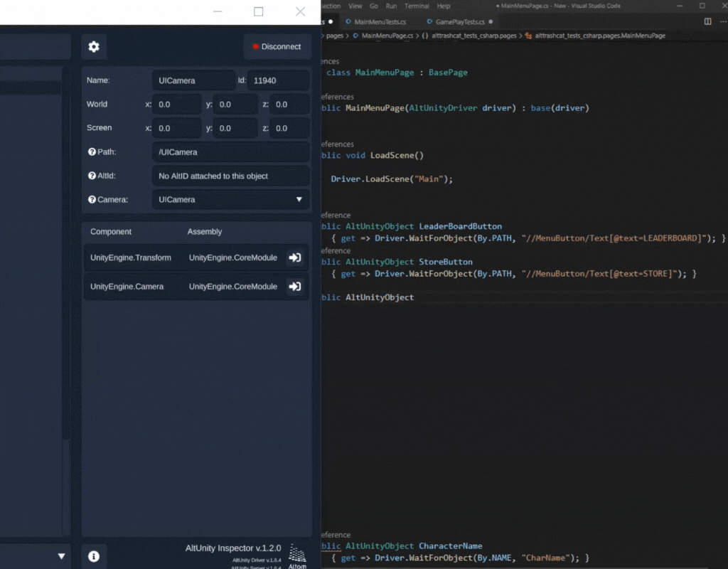Image resolution: width=728 pixels, height=569 pixels.
Task: Click the "Main" string in Driver.LoadScene call
Action: (x=429, y=179)
